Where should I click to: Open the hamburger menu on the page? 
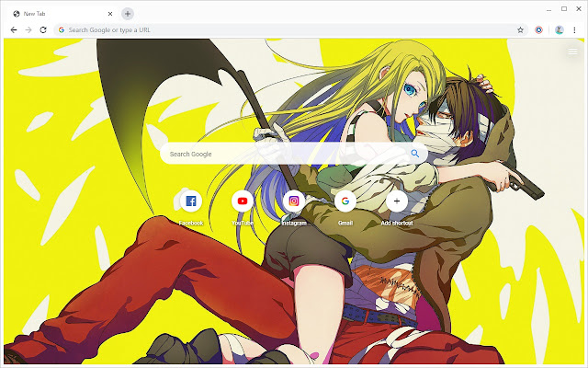572,52
